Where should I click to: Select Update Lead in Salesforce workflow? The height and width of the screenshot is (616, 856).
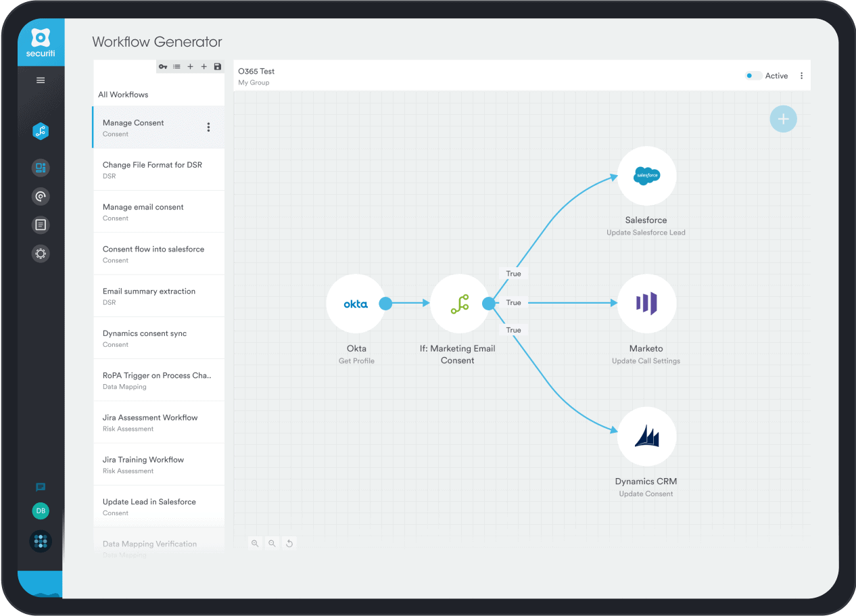point(158,506)
